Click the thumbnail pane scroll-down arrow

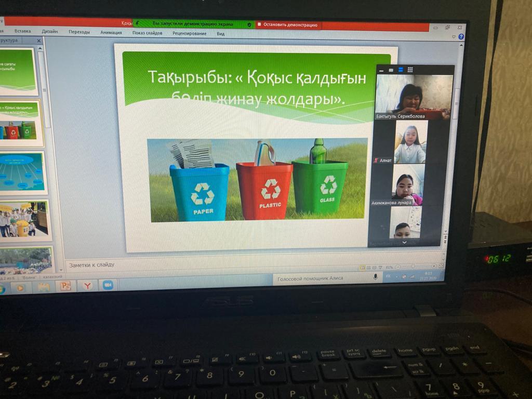point(61,270)
